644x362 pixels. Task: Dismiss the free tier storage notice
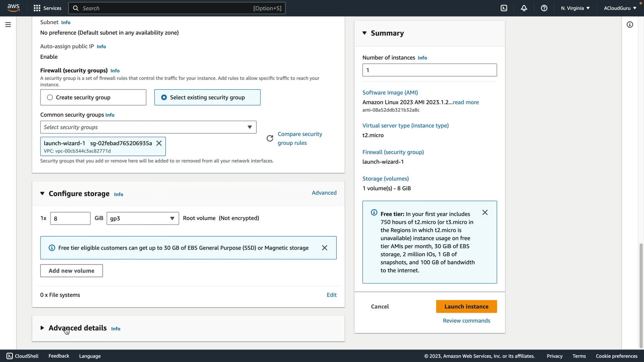324,248
